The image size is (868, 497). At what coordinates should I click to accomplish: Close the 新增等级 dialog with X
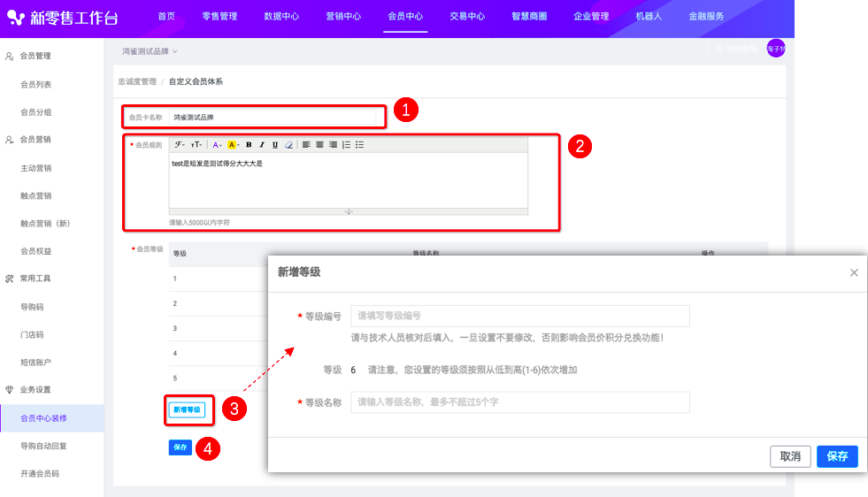(854, 272)
